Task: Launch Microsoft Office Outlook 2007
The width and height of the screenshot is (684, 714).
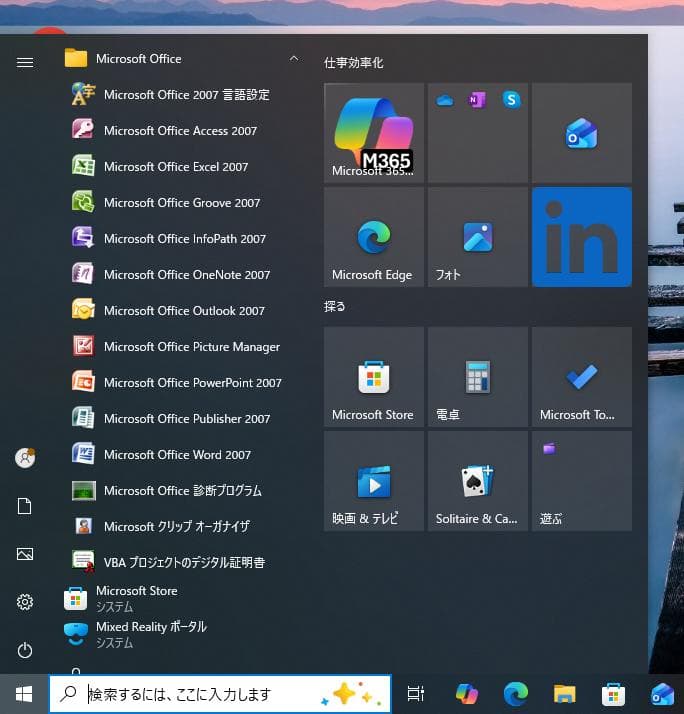Action: pos(182,311)
